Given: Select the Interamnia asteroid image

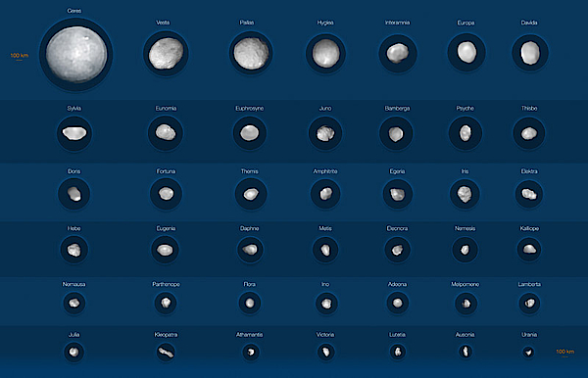Looking at the screenshot, I should pos(398,53).
